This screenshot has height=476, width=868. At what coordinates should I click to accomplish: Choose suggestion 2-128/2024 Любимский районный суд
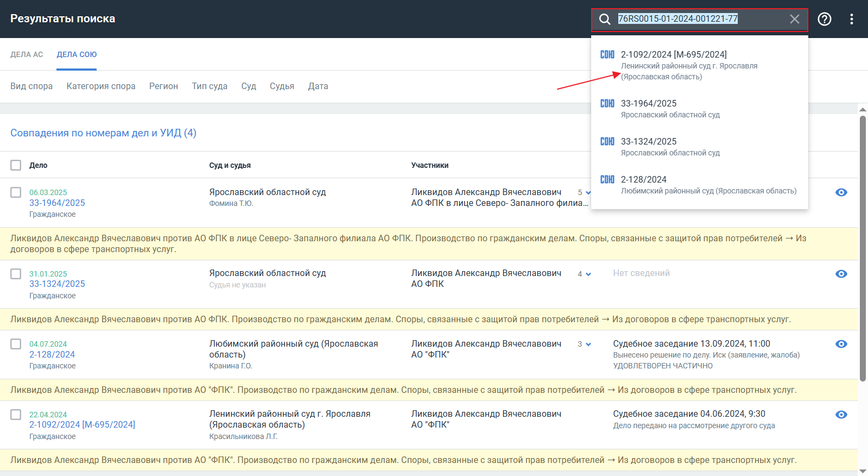644,180
